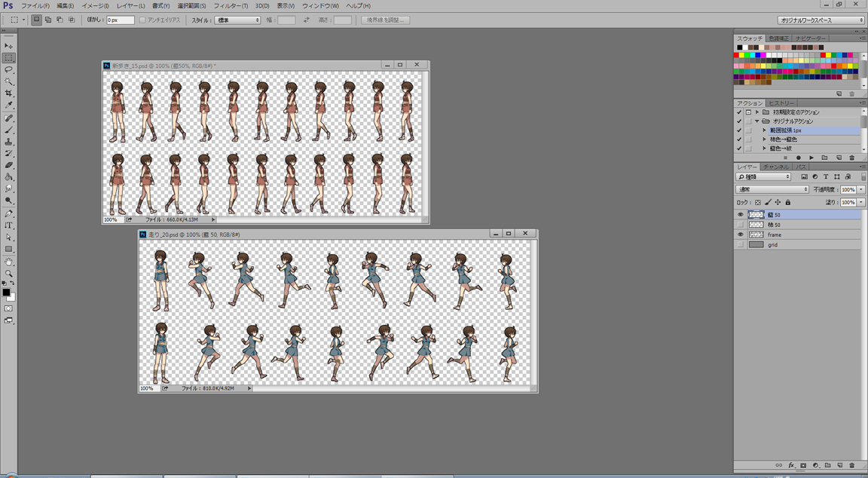Toggle the オリジナルアクション action set checkmark

738,121
